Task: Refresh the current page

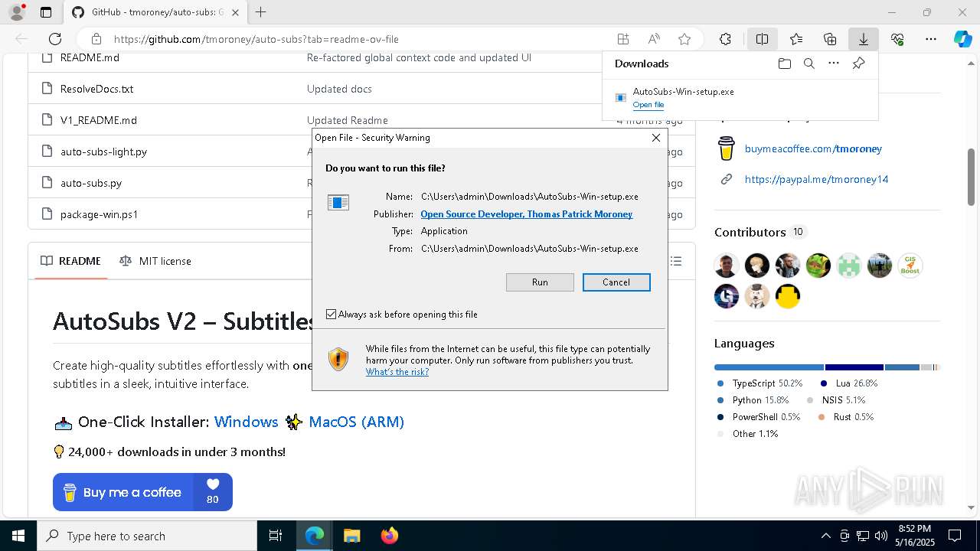Action: click(55, 39)
